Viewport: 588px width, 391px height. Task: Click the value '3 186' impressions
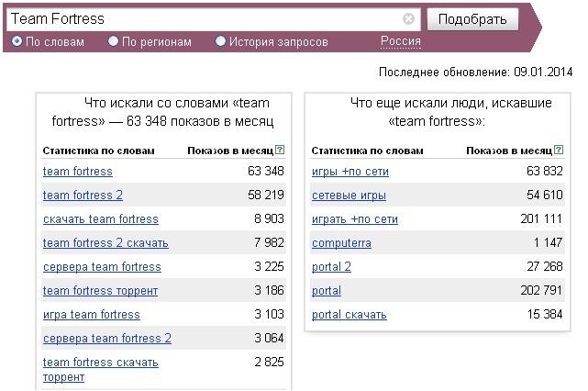tap(269, 290)
